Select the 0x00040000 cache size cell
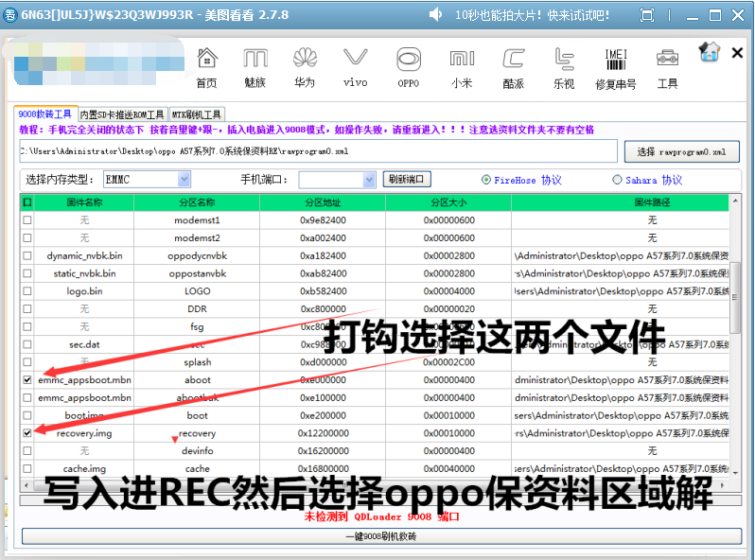Viewport: 755px width, 560px height. pyautogui.click(x=448, y=468)
